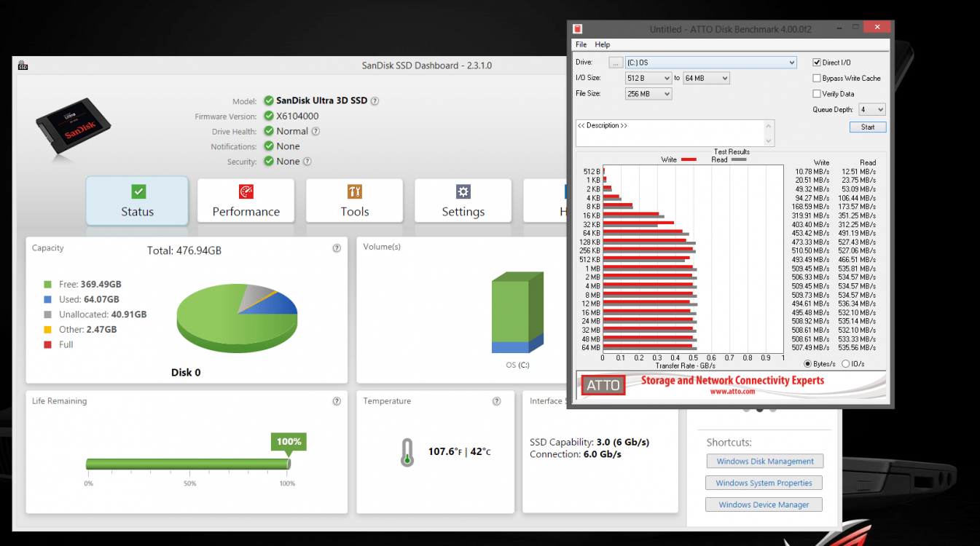Screen dimensions: 980x546
Task: Click the green Status checkmark icon
Action: point(138,191)
